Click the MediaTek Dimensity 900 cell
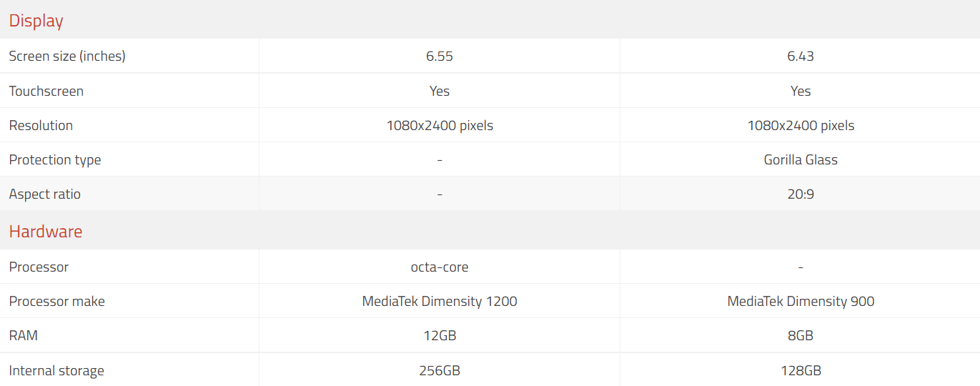Screen dimensions: 980x386 [801, 301]
